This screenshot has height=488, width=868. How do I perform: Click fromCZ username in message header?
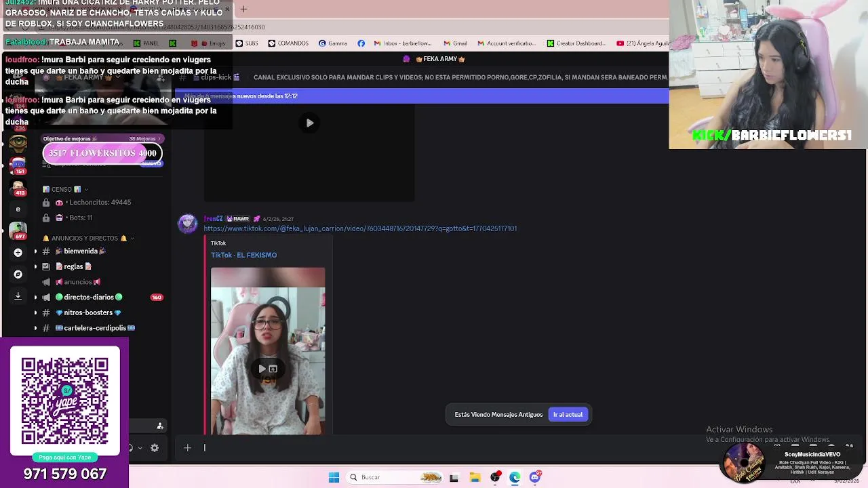pos(213,219)
